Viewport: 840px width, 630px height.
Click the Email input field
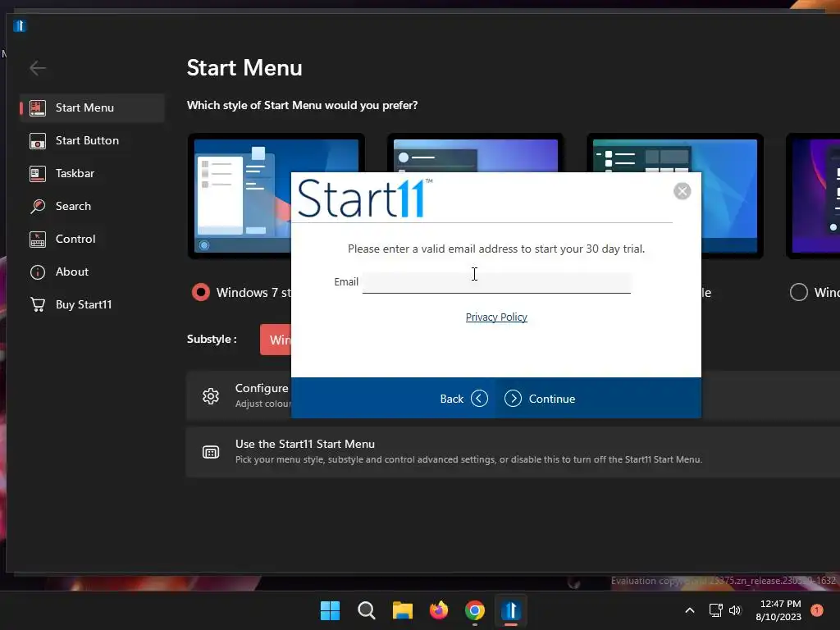pos(496,282)
